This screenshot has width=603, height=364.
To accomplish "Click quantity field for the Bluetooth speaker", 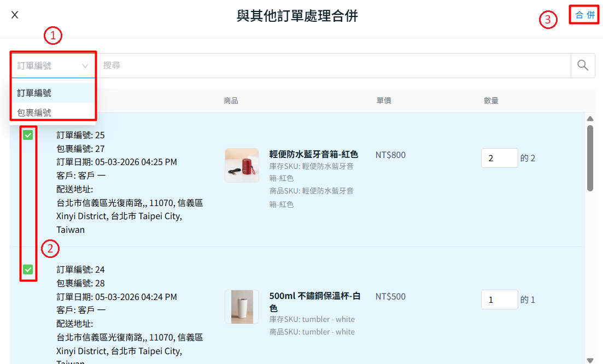I will [499, 158].
